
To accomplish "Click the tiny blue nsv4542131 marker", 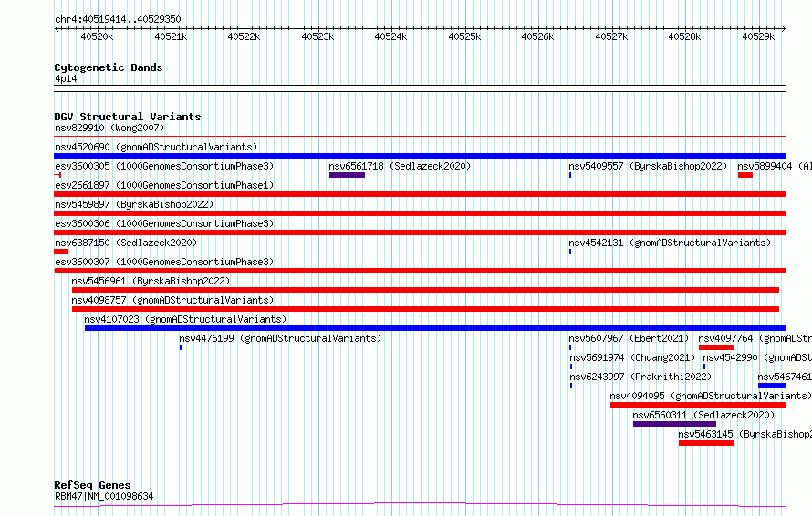I will [x=570, y=252].
